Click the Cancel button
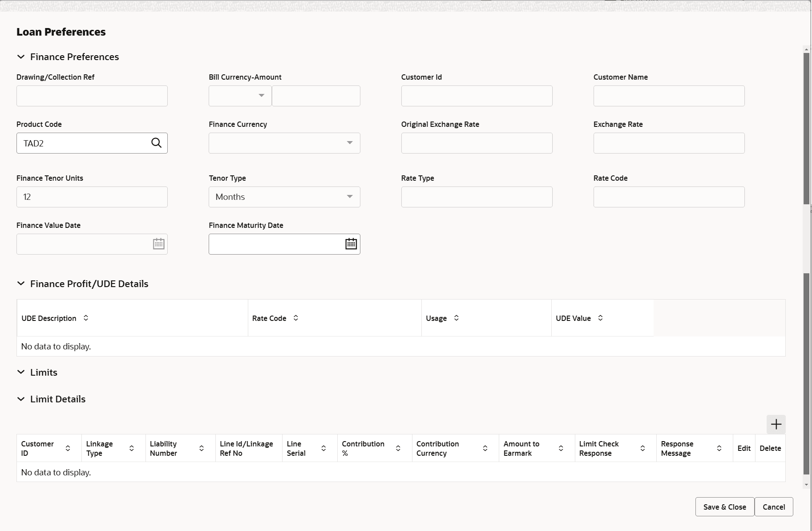The height and width of the screenshot is (531, 812). coord(773,507)
